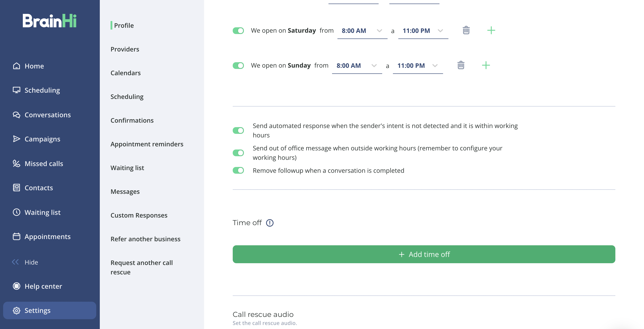The image size is (644, 329).
Task: Switch to Appointment reminders settings
Action: 147,144
